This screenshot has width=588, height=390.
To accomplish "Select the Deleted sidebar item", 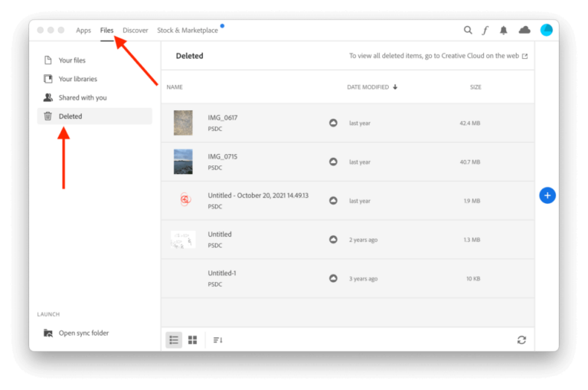I will pos(94,116).
